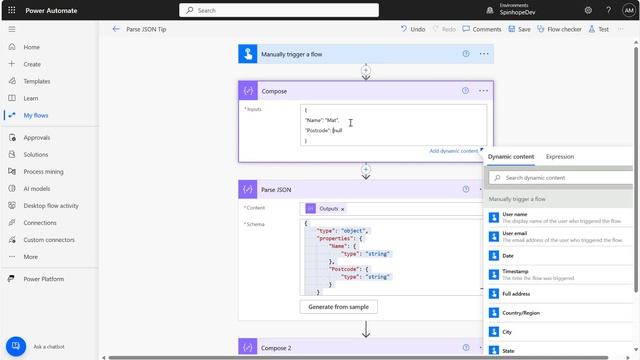Open the AM account avatar

629,10
